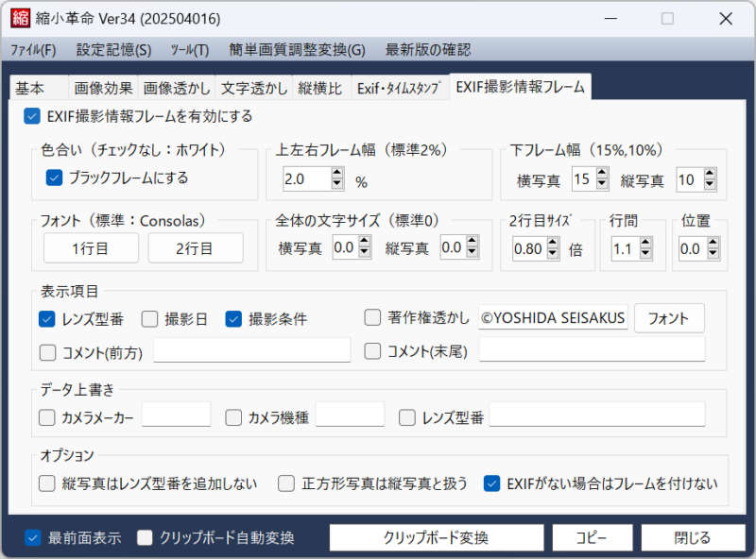Minimize the 縮小革命 window

coord(610,18)
